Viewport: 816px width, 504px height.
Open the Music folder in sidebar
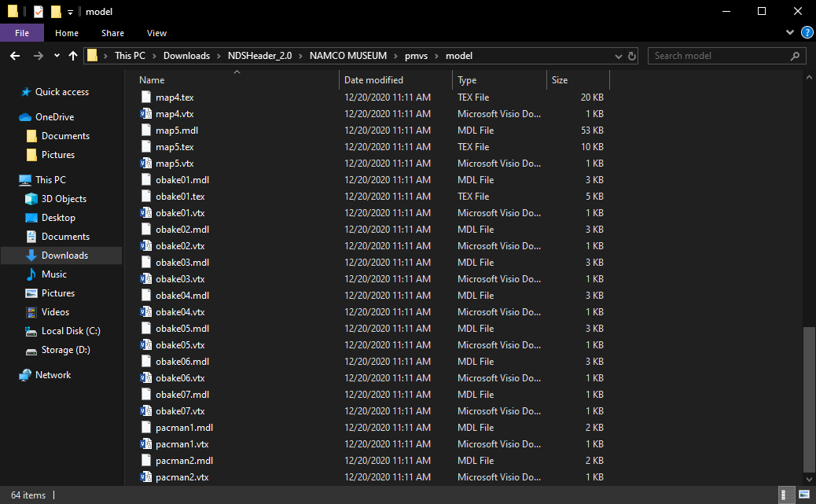coord(54,274)
